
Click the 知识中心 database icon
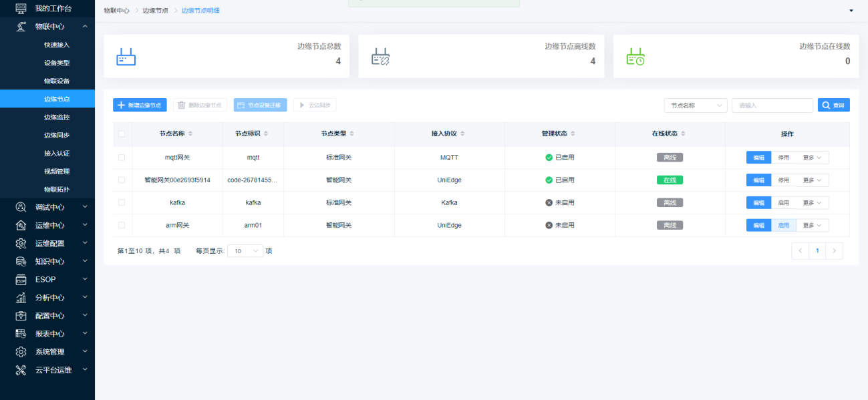pos(21,261)
